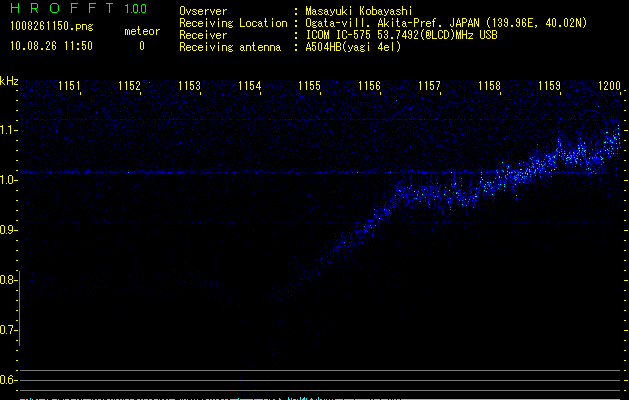Click time marker 1152
Viewport: 629px width, 400px height.
tap(129, 86)
